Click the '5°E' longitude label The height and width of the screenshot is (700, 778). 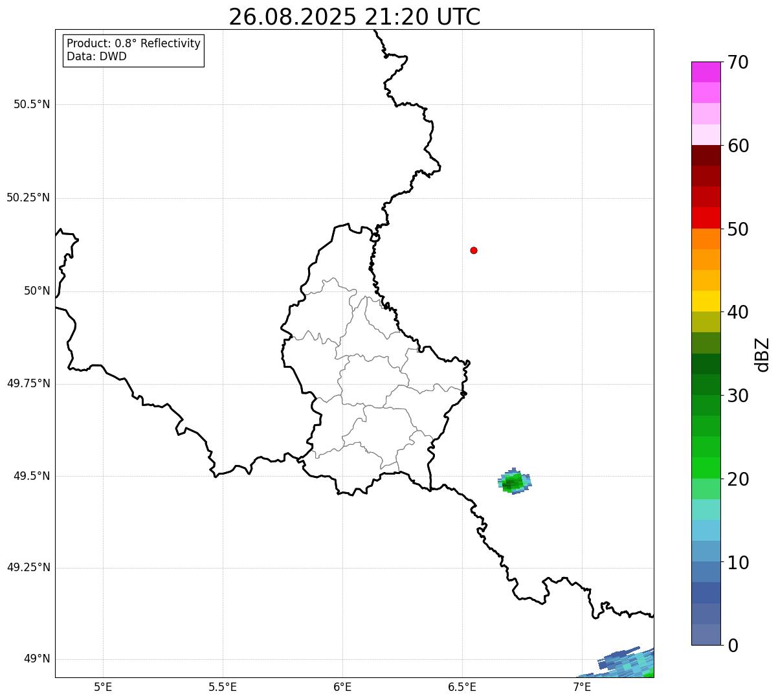click(x=103, y=687)
